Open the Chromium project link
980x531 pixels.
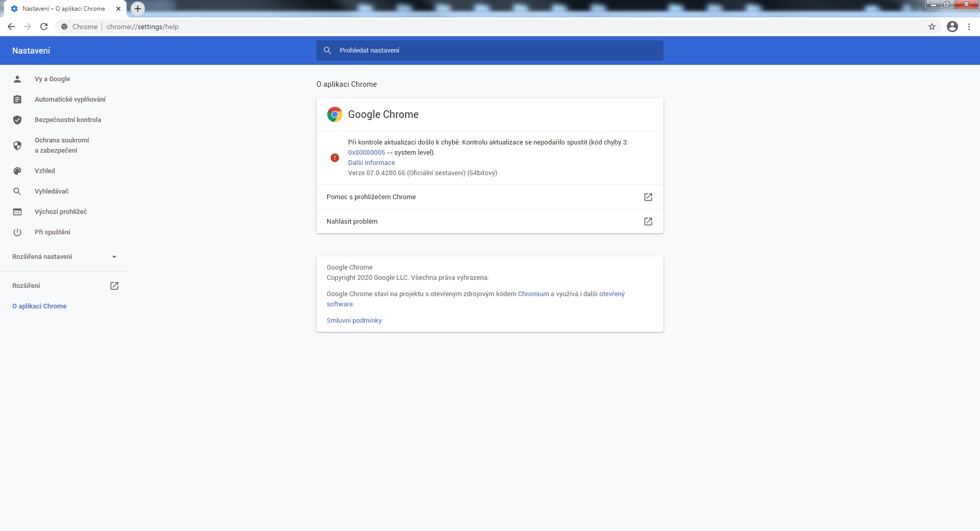533,294
